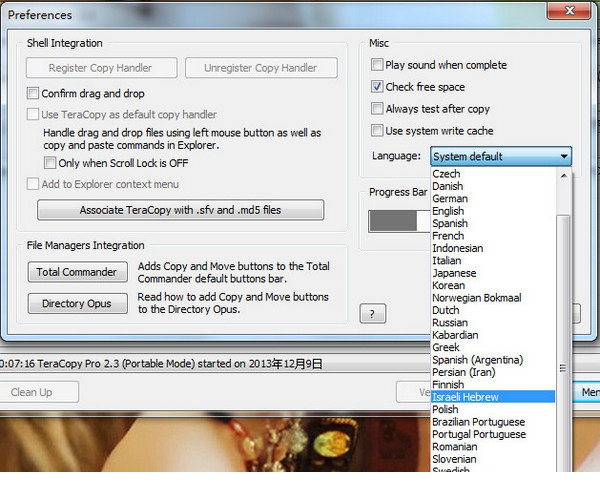The image size is (600, 490).
Task: Choose Portugal Portuguese entry
Action: [493, 434]
